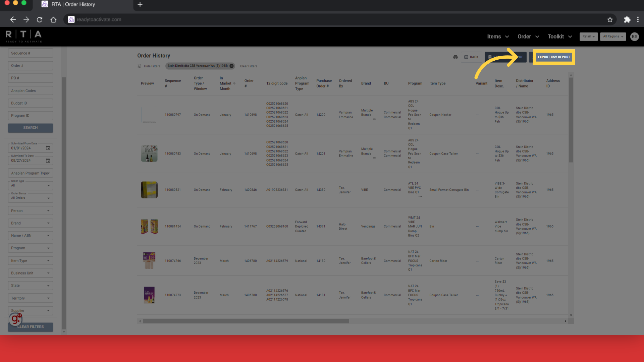Expand the Brand filter dropdown

(31, 223)
